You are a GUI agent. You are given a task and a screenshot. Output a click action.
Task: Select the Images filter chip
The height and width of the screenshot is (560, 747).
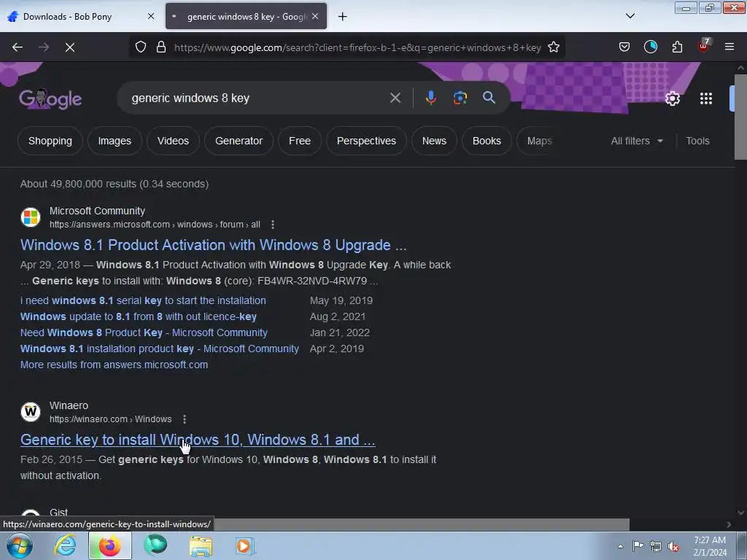115,141
